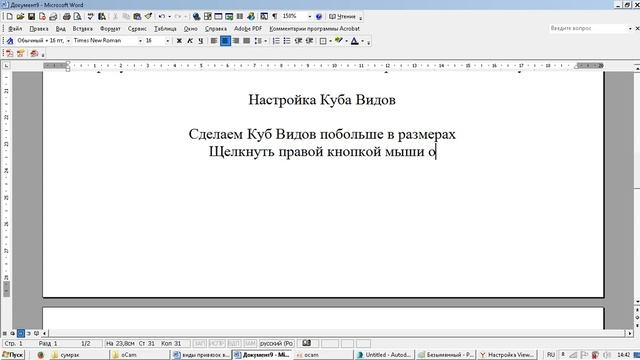The image size is (640, 360).
Task: Convert to Adobe PDF icon
Action: (9, 53)
